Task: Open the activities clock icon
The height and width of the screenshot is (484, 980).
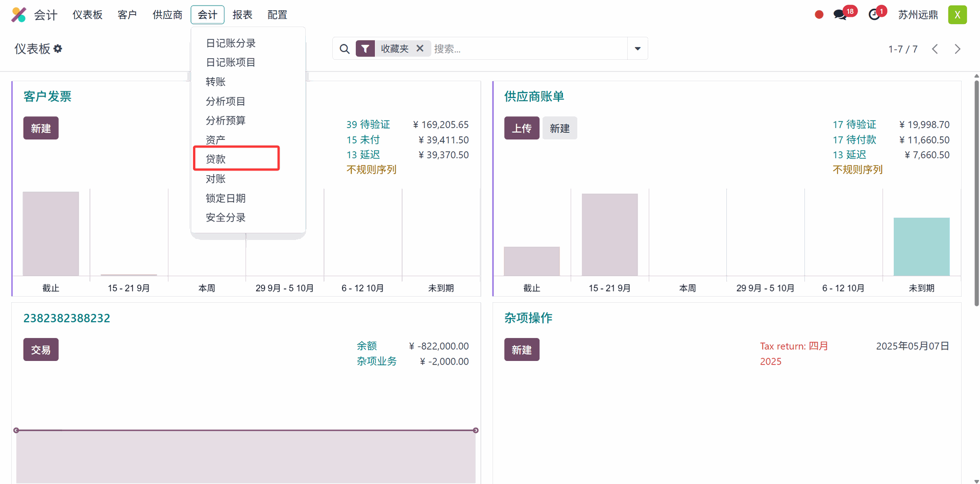Action: tap(874, 15)
